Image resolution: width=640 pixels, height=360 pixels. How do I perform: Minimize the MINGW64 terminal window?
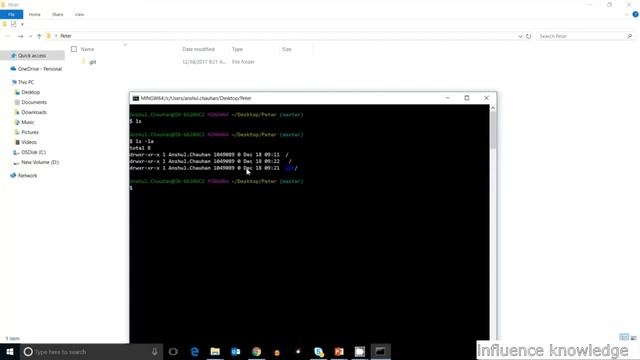click(x=447, y=98)
